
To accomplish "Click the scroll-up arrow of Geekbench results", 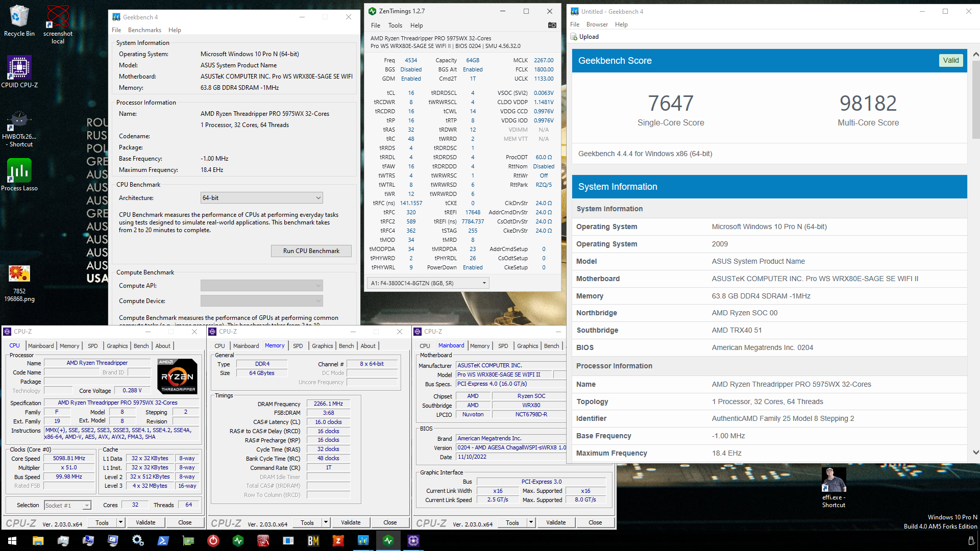I will point(976,54).
